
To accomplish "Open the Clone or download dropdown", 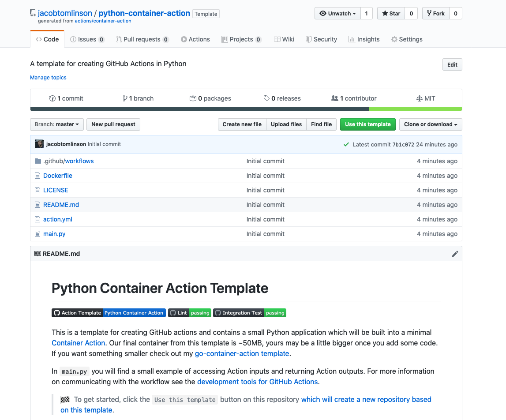I will 431,124.
